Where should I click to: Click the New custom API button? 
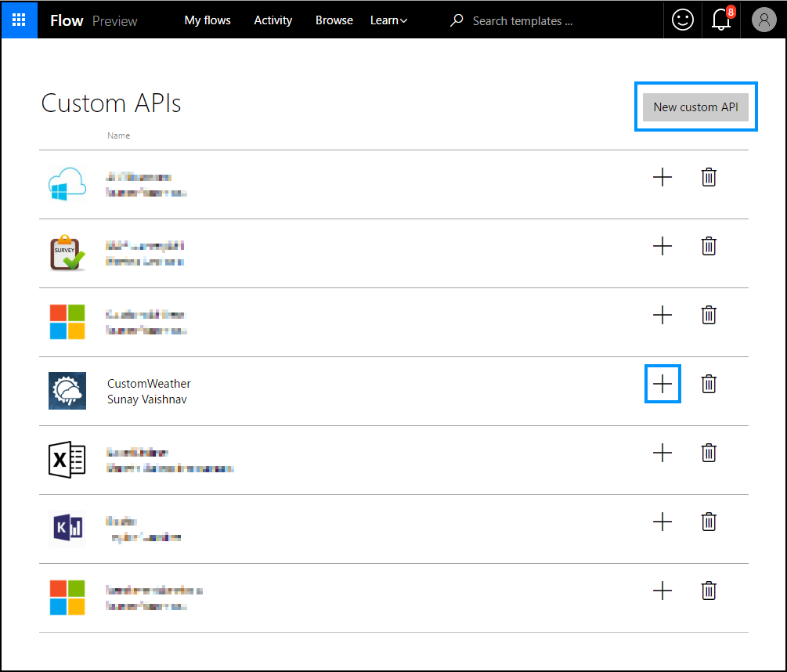(695, 107)
